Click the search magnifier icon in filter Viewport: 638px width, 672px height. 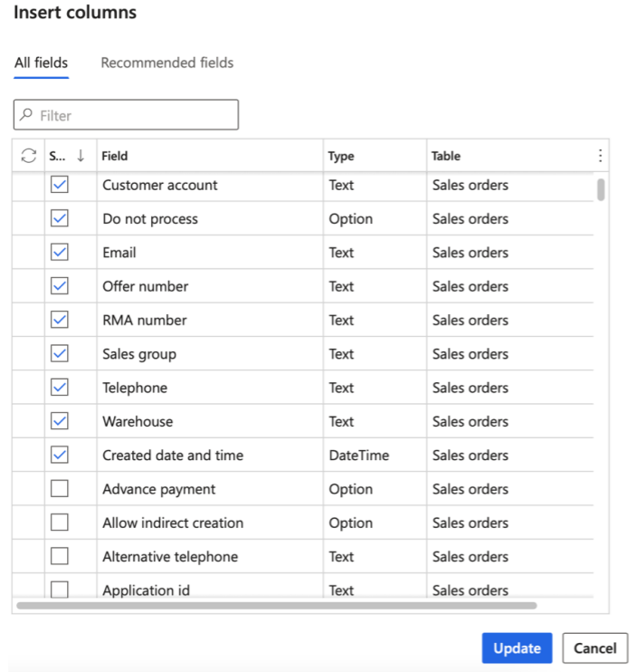[26, 115]
